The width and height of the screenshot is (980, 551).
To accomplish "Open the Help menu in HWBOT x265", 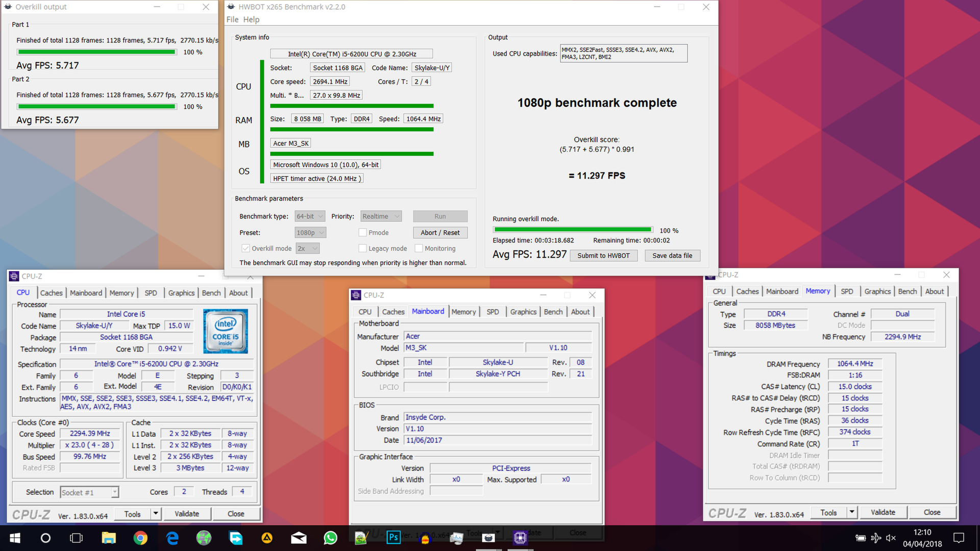I will pos(251,19).
